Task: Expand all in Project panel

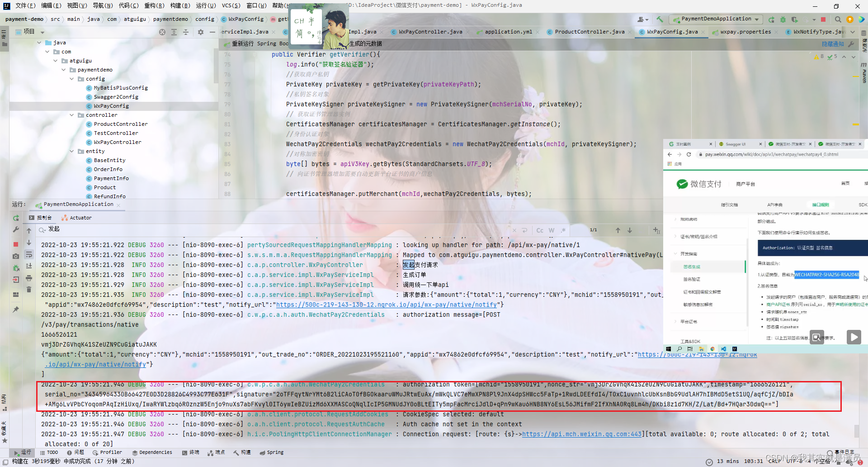Action: click(174, 32)
